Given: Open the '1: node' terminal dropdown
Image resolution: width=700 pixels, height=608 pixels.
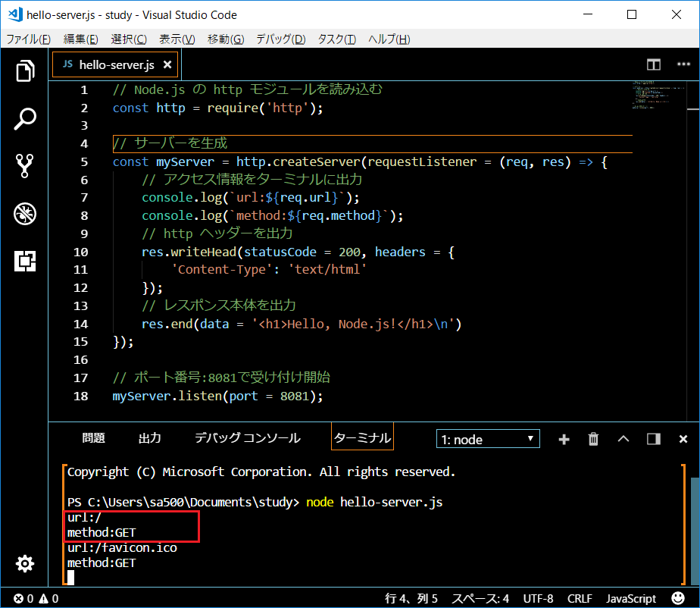Looking at the screenshot, I should pos(488,438).
